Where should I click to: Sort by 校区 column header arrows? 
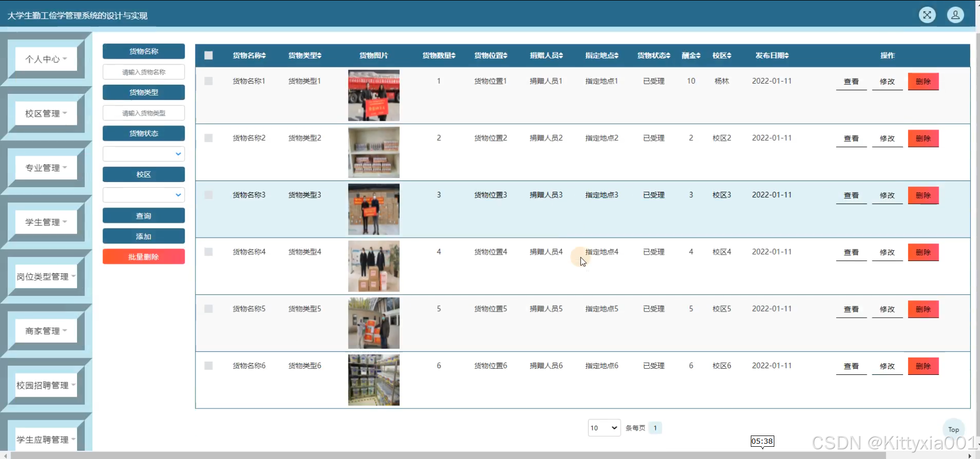coord(729,56)
